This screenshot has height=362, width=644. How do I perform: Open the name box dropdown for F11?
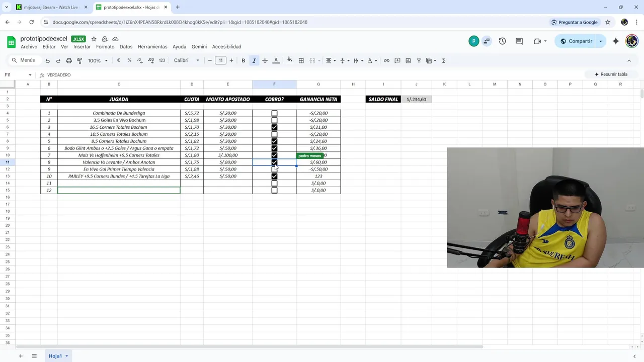30,75
